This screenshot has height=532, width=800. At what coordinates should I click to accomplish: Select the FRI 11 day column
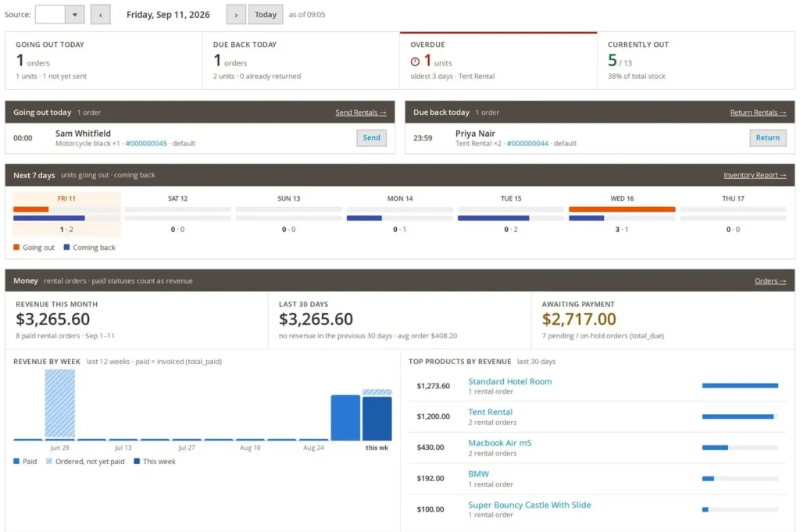tap(66, 214)
